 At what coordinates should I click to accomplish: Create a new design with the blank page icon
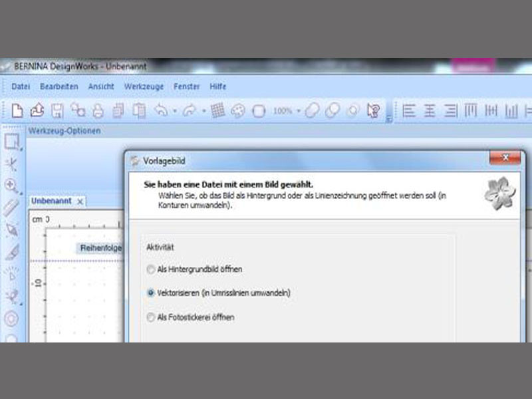click(17, 110)
